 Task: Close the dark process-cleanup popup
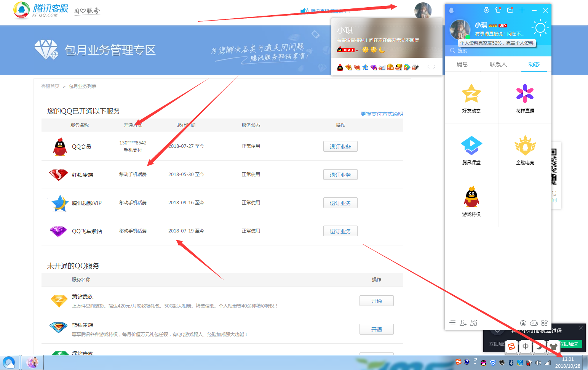581,328
